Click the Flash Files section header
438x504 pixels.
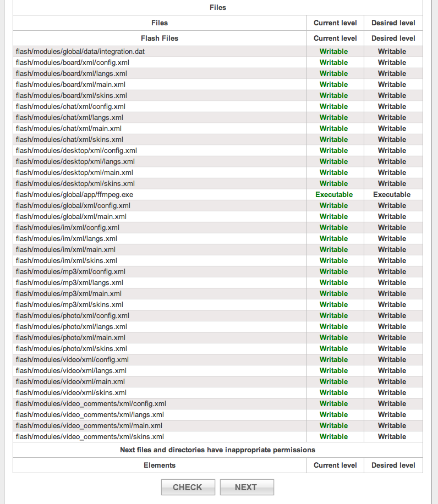pos(160,39)
